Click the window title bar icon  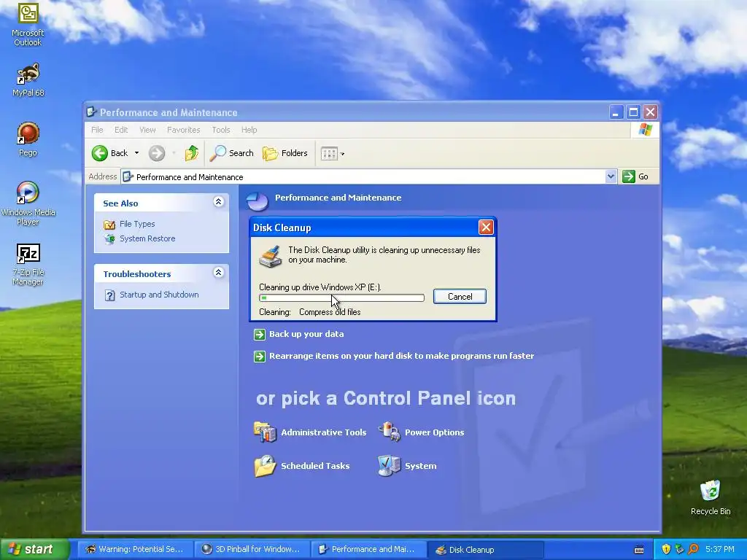pyautogui.click(x=91, y=112)
